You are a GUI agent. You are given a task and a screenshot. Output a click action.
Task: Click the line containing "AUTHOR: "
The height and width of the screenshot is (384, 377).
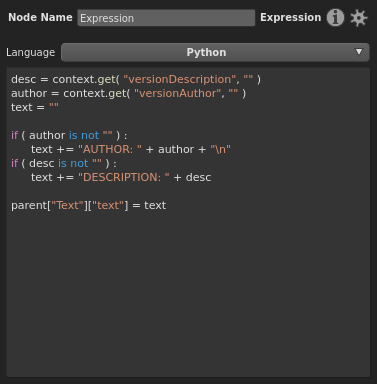(x=131, y=149)
